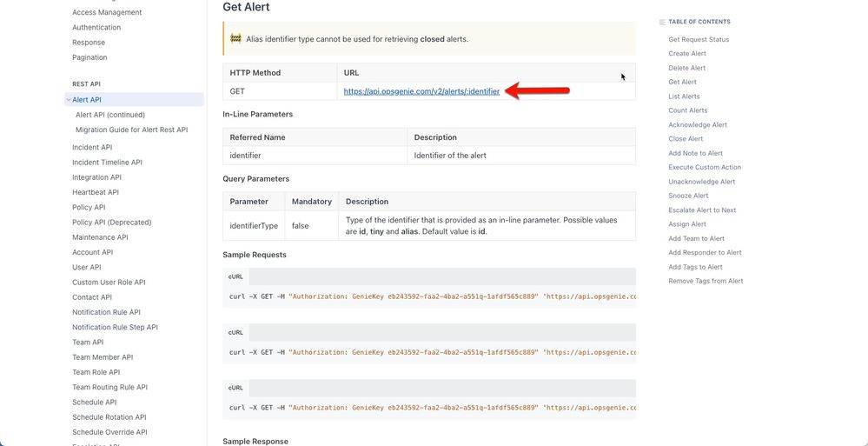Jump to Add Responder to Alert section

tap(706, 253)
